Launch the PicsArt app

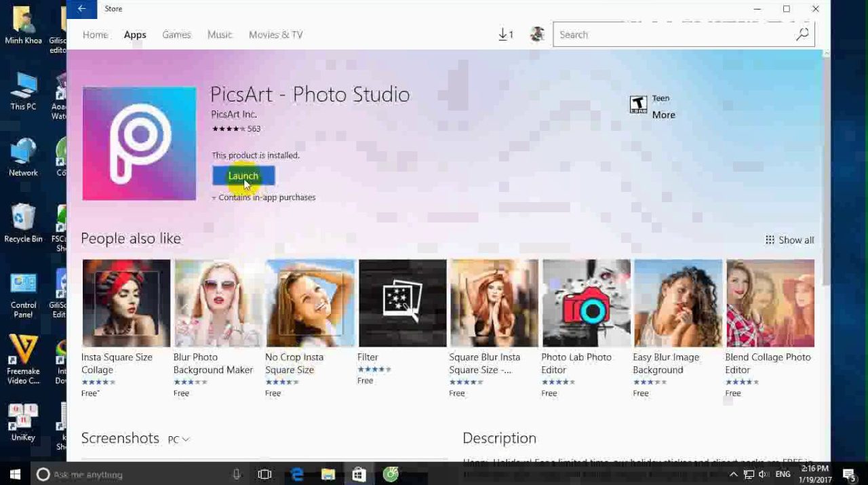pyautogui.click(x=243, y=176)
